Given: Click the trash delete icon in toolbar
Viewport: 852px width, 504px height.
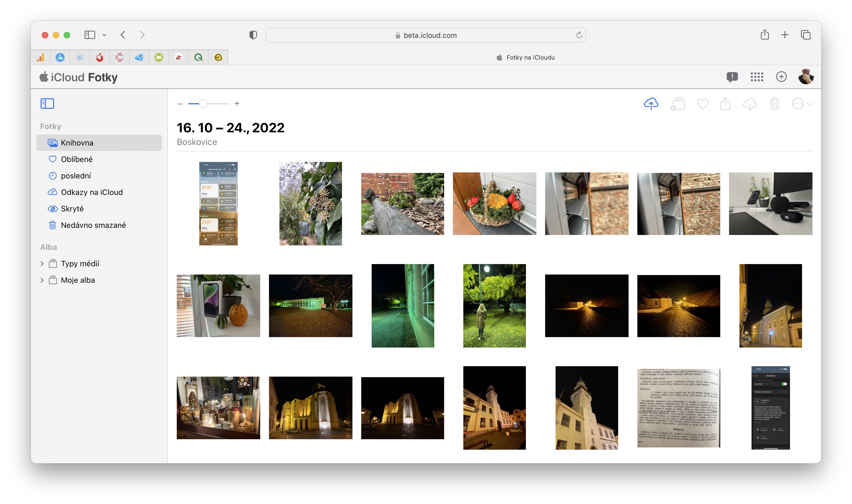Looking at the screenshot, I should tap(774, 103).
